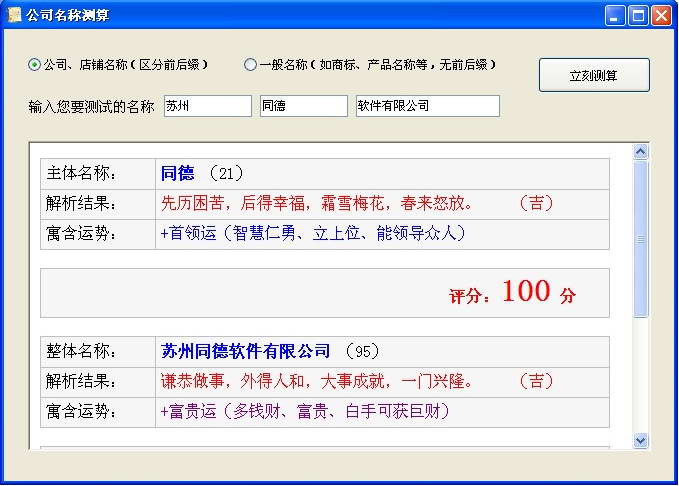
Task: Click 寓含运势 label in 首领运 row
Action: click(x=81, y=233)
